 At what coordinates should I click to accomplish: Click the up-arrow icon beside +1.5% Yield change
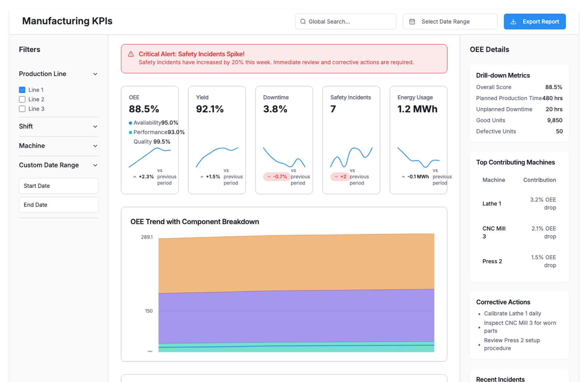click(202, 177)
